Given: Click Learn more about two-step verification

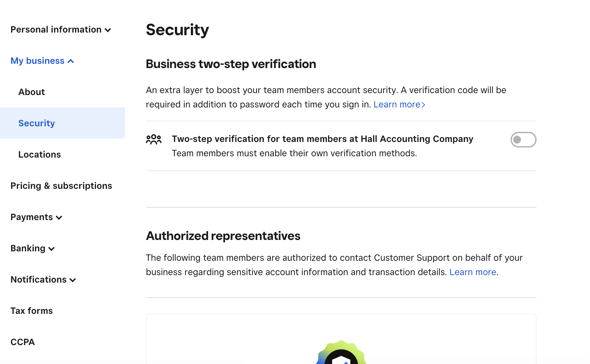Looking at the screenshot, I should tap(397, 105).
